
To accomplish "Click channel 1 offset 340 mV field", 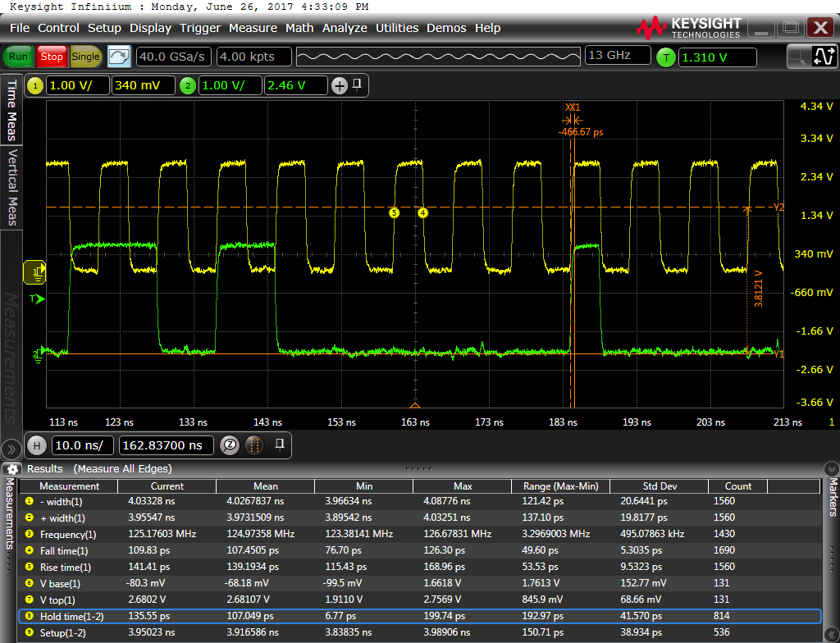I will point(143,86).
